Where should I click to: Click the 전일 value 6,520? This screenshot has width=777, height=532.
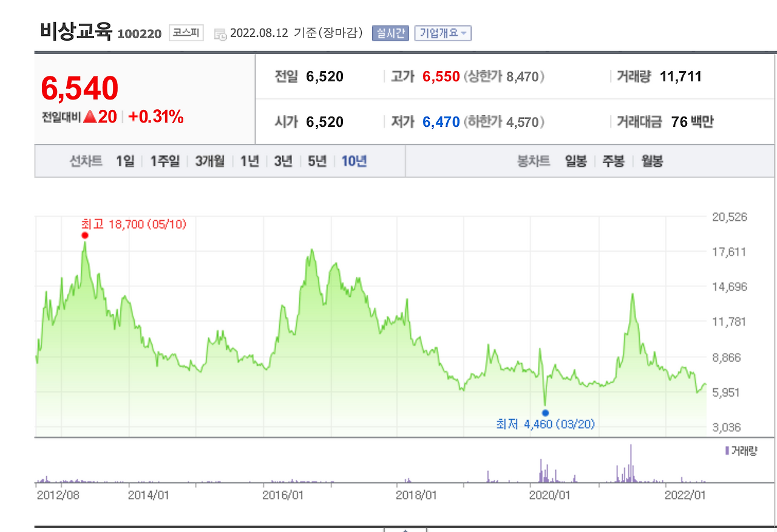pyautogui.click(x=325, y=76)
